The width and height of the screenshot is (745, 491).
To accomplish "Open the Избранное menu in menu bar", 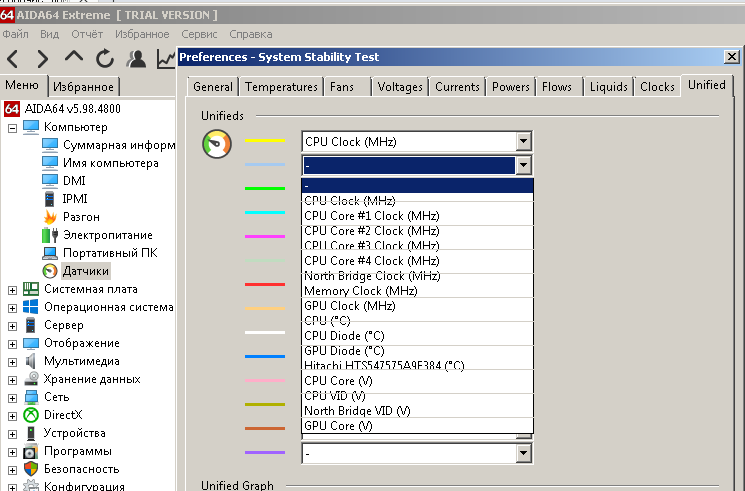I will [x=142, y=34].
